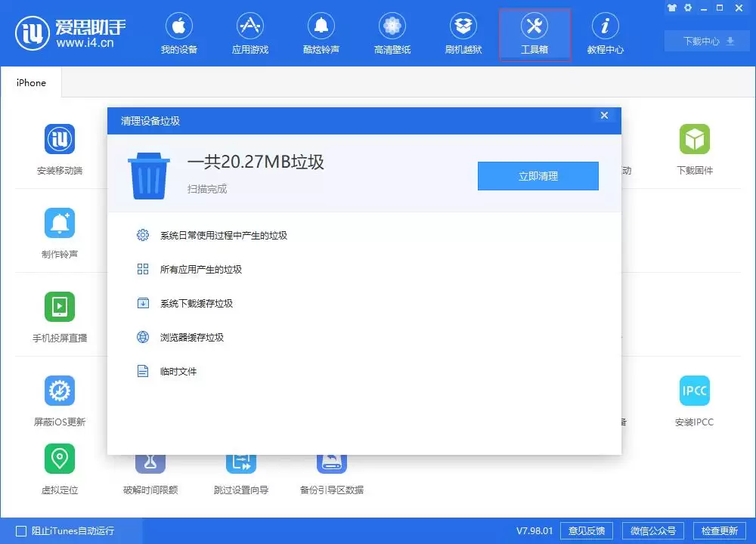Open 应用游戏 section
756x544 pixels.
(x=249, y=34)
